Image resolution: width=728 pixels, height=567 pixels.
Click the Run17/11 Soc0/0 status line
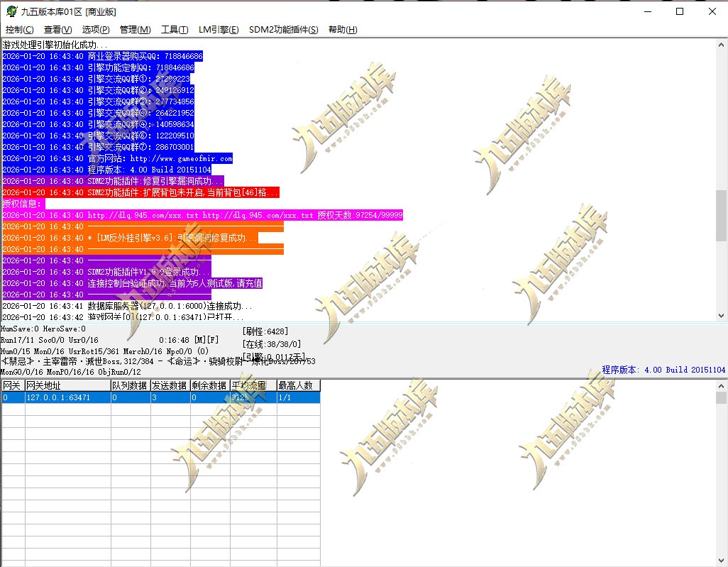coord(50,341)
